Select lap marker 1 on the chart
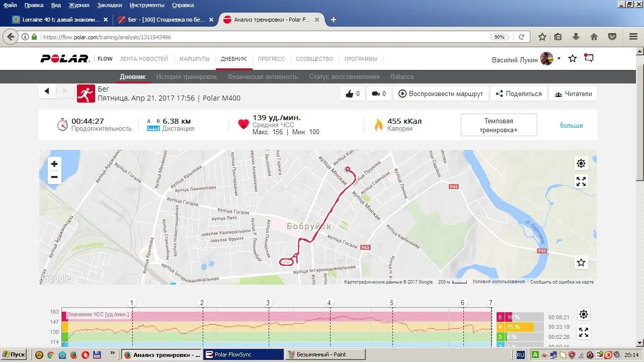Image resolution: width=644 pixels, height=362 pixels. 132,303
